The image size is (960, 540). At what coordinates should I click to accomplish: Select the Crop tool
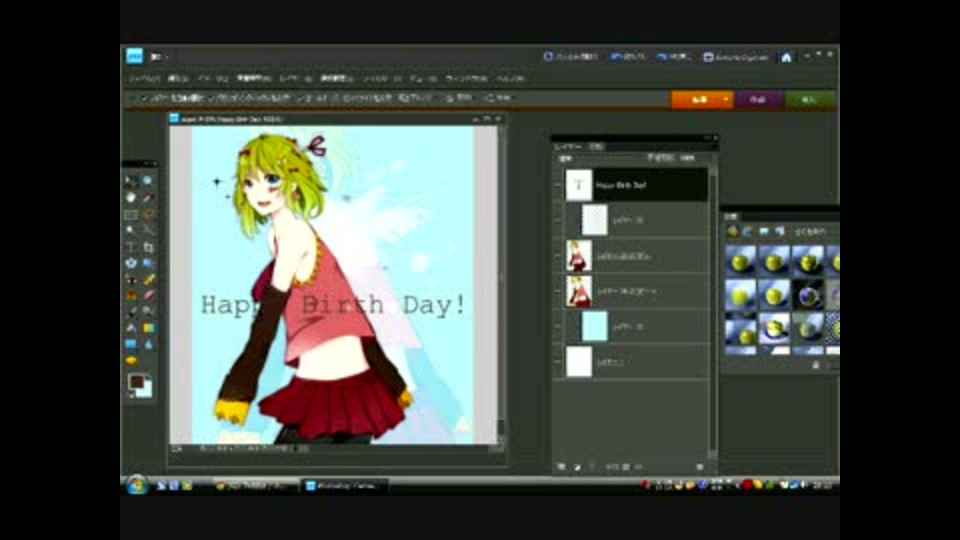(x=148, y=247)
